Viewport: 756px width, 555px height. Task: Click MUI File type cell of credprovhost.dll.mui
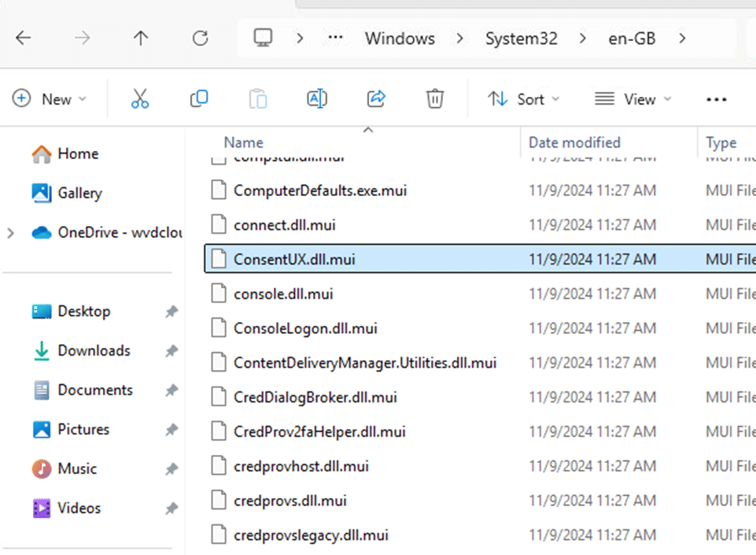point(731,466)
